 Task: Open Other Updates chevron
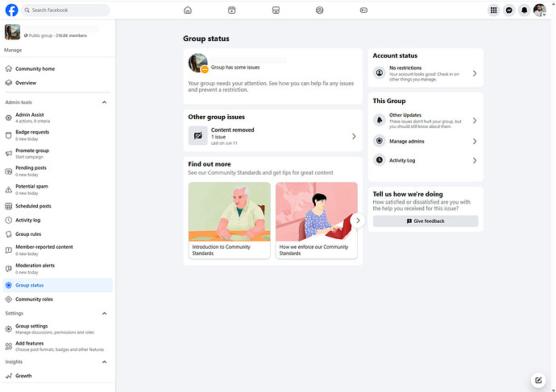point(475,121)
